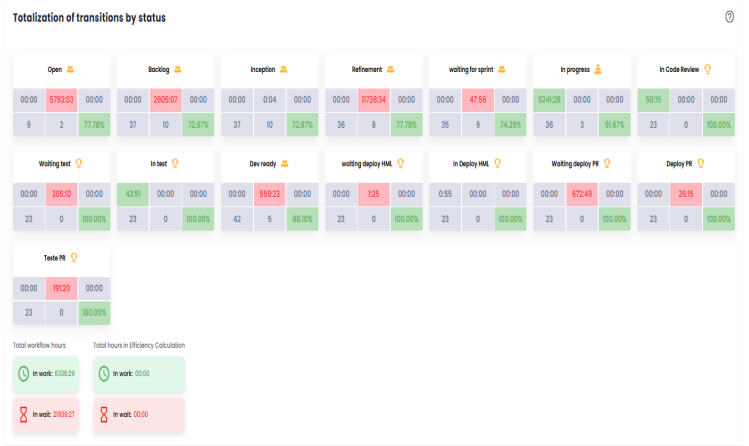
Task: Click the clock icon under Efficiency Calculation hours
Action: click(x=104, y=373)
